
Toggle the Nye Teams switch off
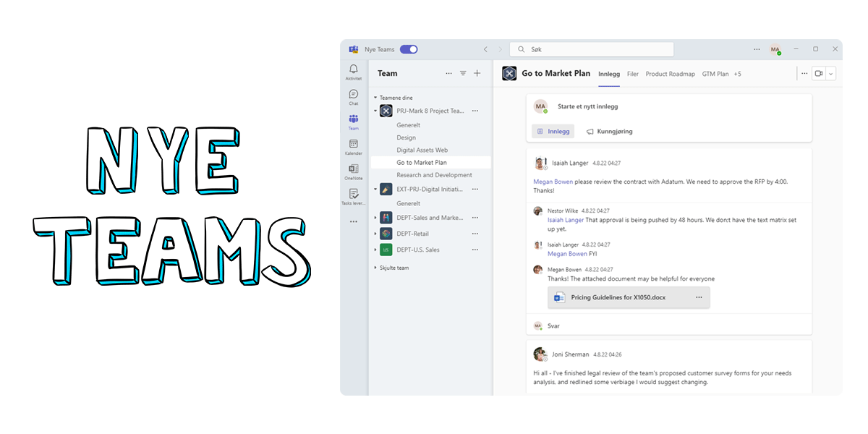click(x=408, y=49)
